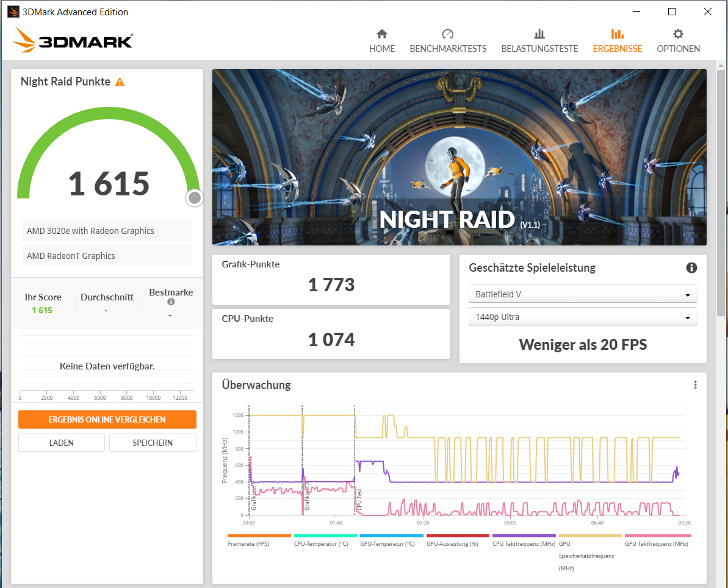This screenshot has width=728, height=588.
Task: Click the CPU Test marker in chart
Action: pos(355,460)
